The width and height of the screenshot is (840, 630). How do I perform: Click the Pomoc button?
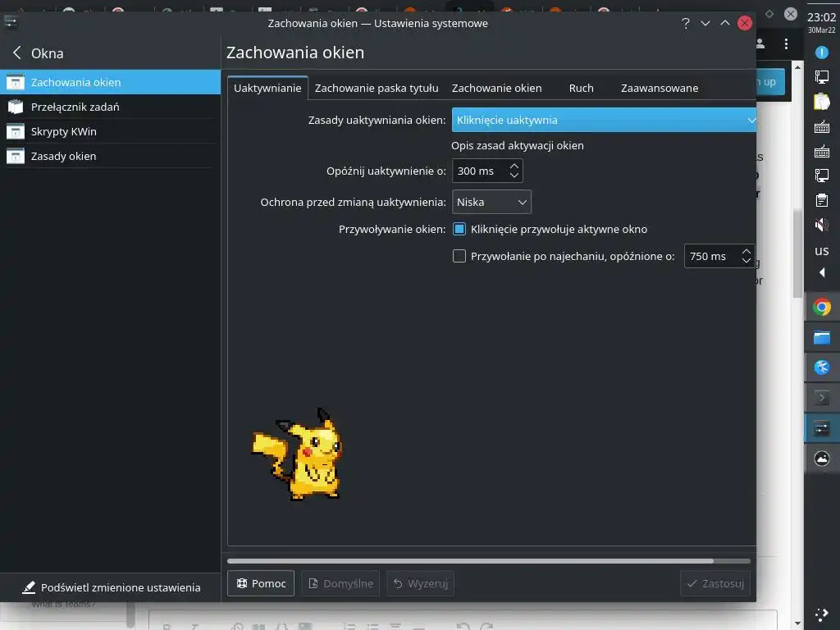[261, 583]
